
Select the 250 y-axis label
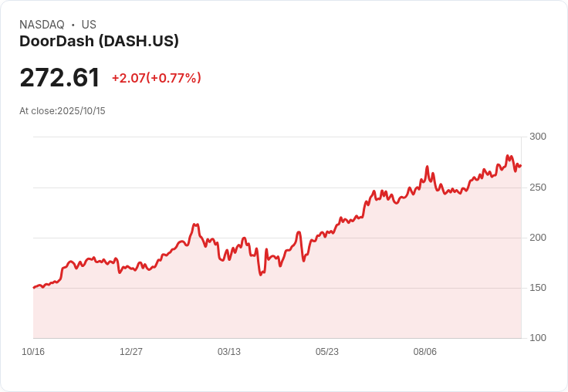point(538,188)
